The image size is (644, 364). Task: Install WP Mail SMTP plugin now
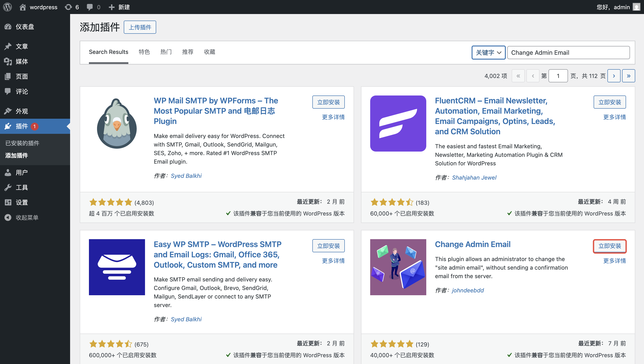(x=329, y=102)
